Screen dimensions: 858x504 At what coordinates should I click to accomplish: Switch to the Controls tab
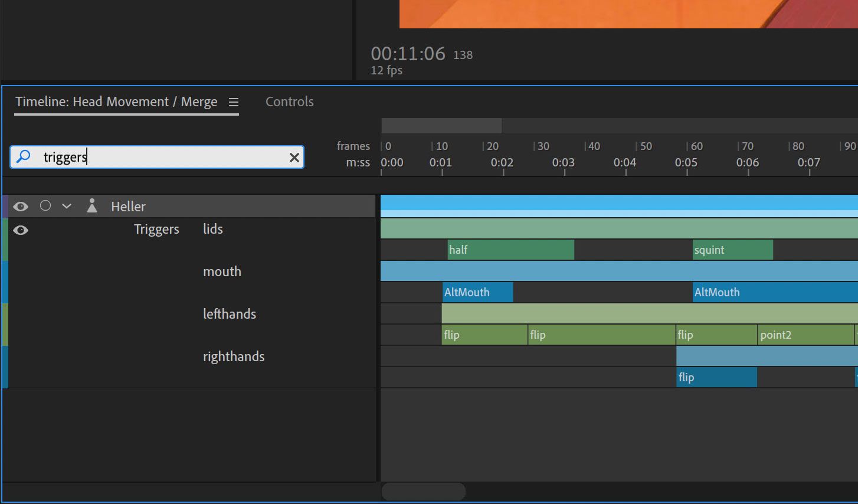click(289, 102)
